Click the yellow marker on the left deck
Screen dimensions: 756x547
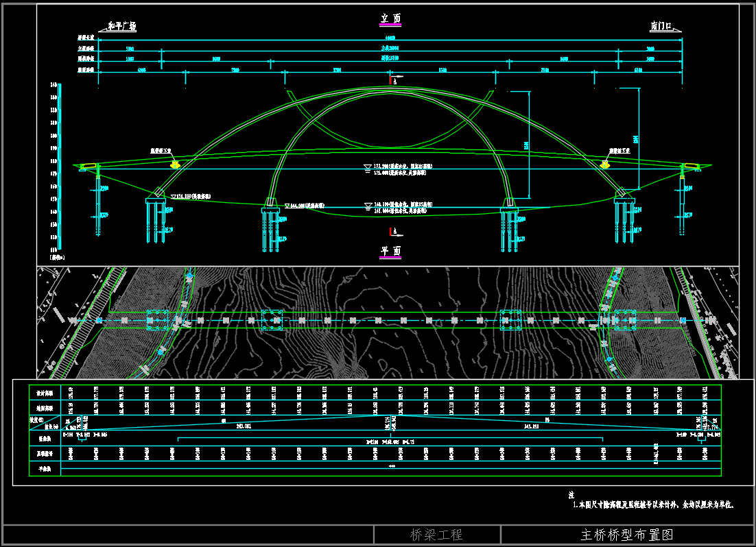(x=176, y=164)
